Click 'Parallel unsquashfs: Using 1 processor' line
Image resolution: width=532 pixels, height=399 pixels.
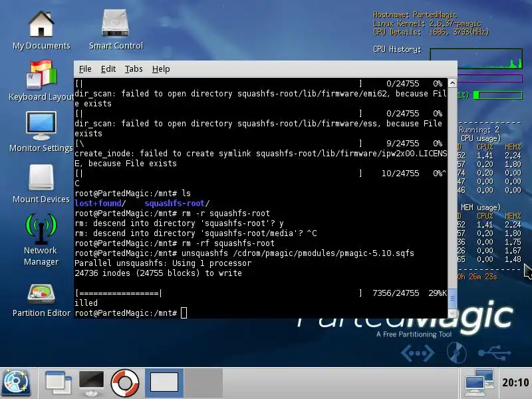163,263
